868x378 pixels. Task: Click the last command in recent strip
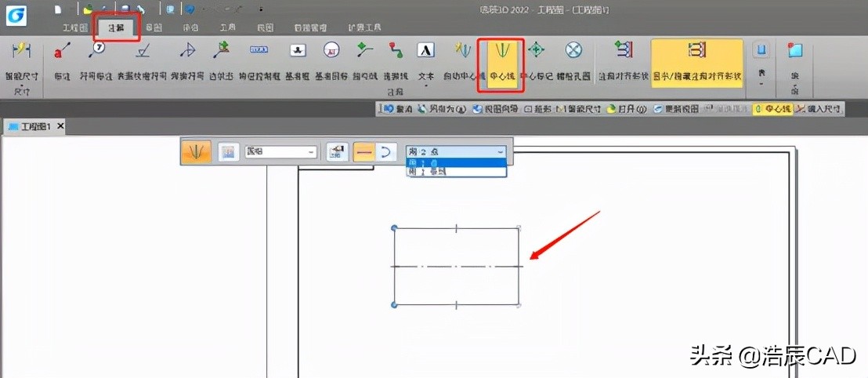tap(818, 109)
